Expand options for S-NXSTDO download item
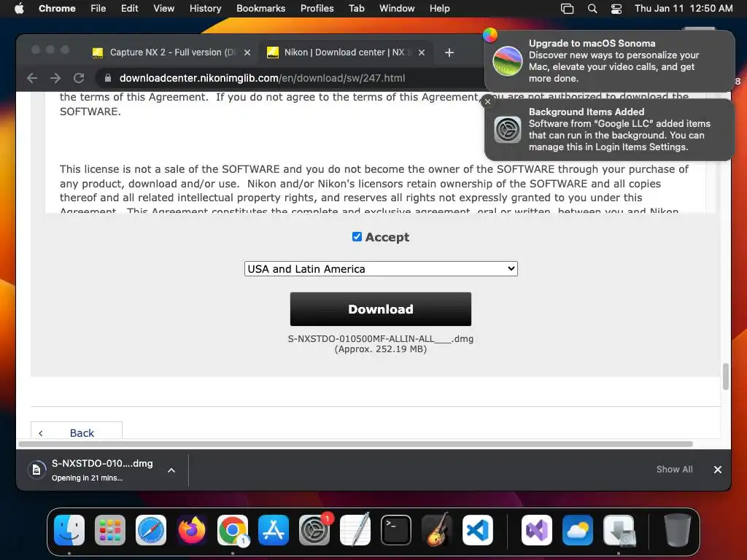The image size is (747, 560). tap(171, 470)
